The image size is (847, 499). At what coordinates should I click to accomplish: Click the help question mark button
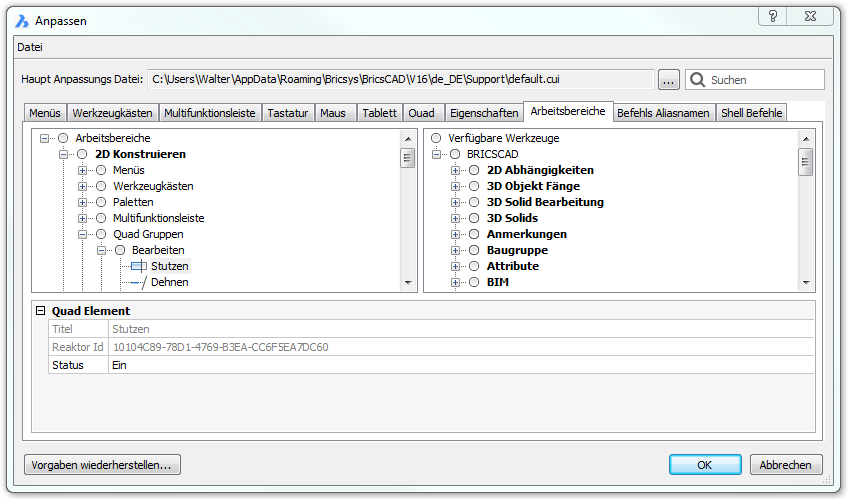pyautogui.click(x=771, y=17)
